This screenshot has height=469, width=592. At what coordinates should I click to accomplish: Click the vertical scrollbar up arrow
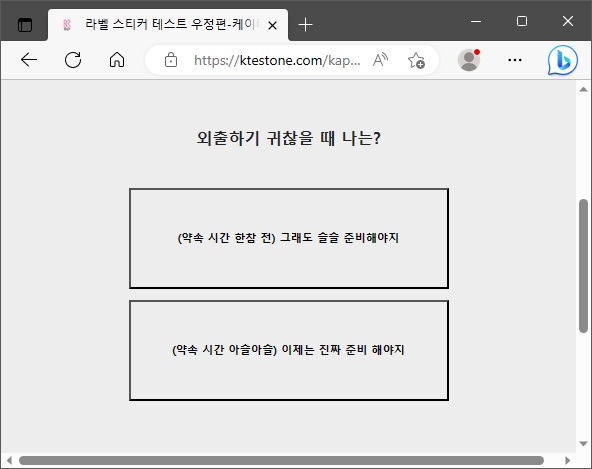583,89
